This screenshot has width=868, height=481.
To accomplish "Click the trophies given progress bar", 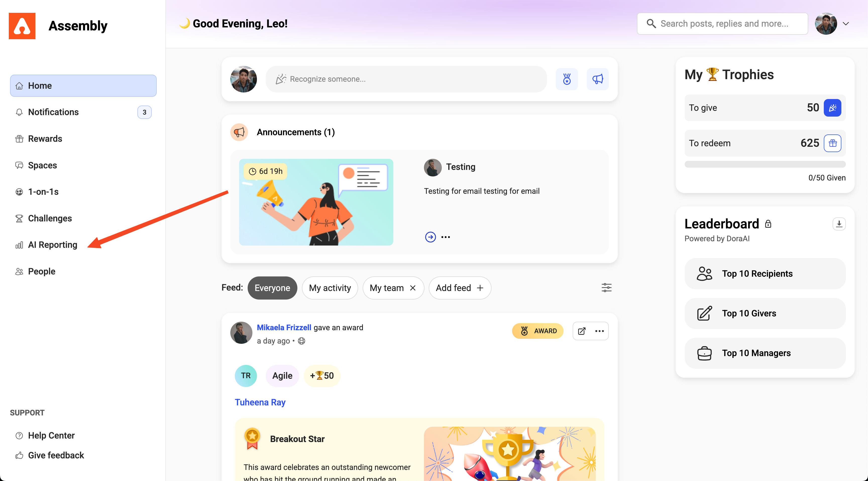I will pyautogui.click(x=765, y=165).
